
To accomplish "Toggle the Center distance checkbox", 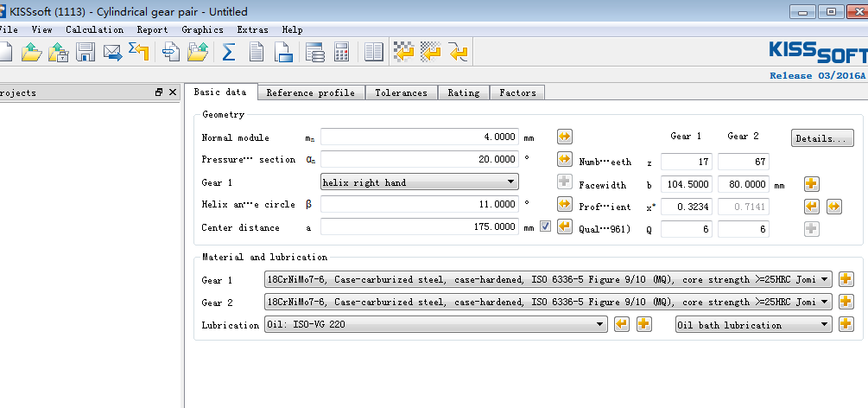I will tap(545, 226).
